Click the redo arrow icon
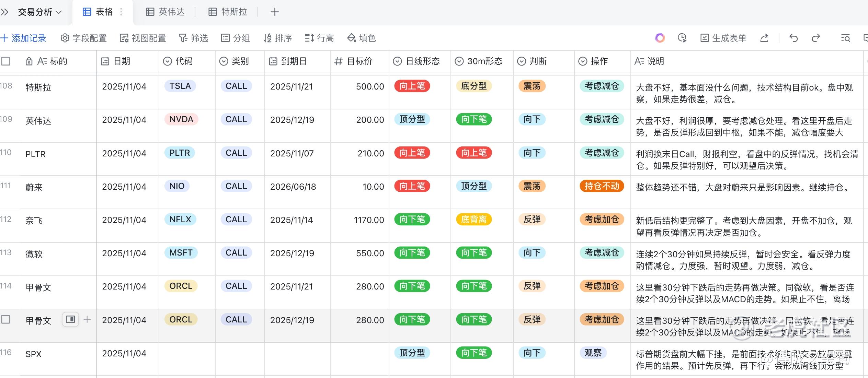Screen dimensions: 868x378 [816, 38]
